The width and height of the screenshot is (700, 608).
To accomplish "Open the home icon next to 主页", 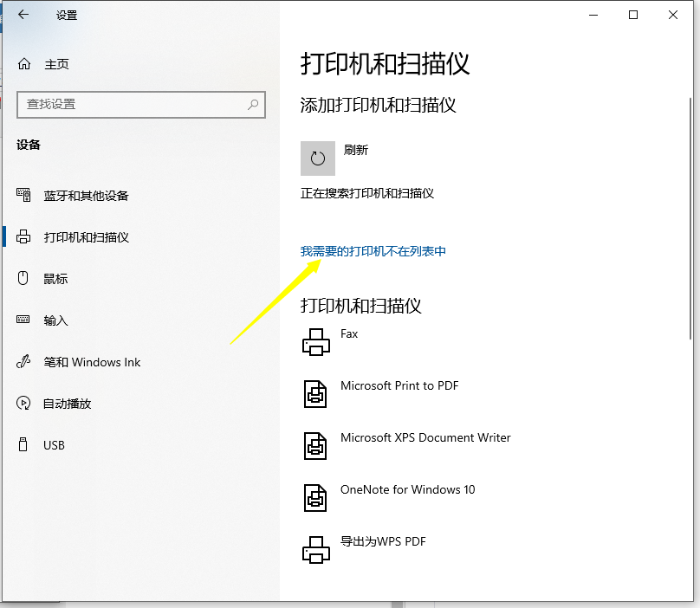I will 24,64.
